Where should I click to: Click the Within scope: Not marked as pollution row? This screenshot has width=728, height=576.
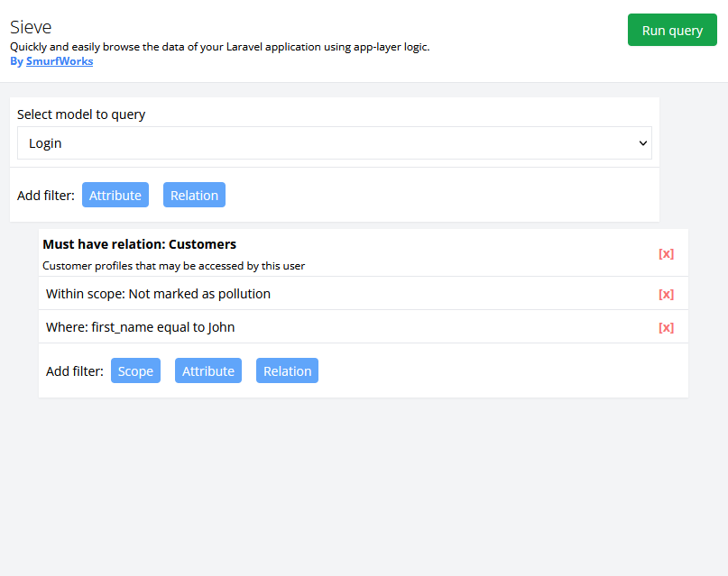[x=159, y=294]
